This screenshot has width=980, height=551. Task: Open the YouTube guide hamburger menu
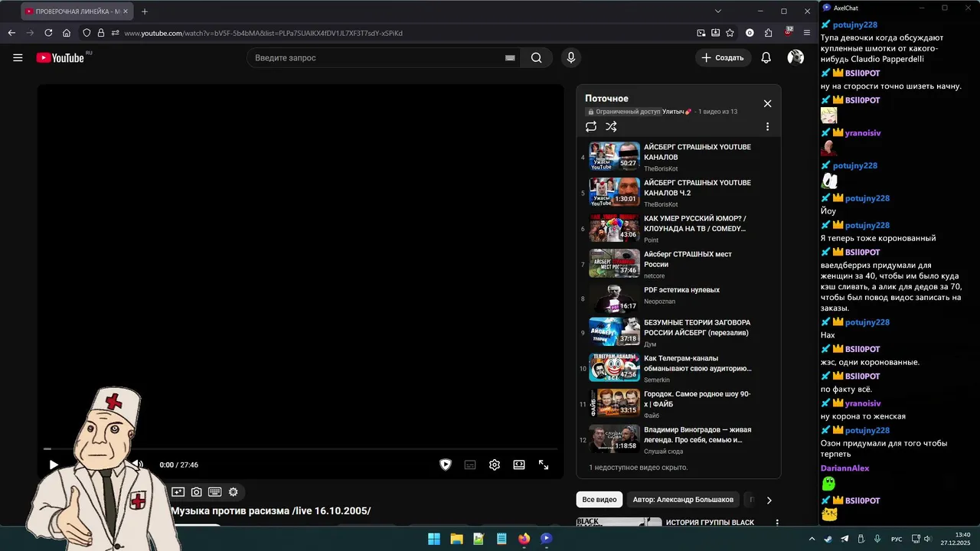(18, 57)
